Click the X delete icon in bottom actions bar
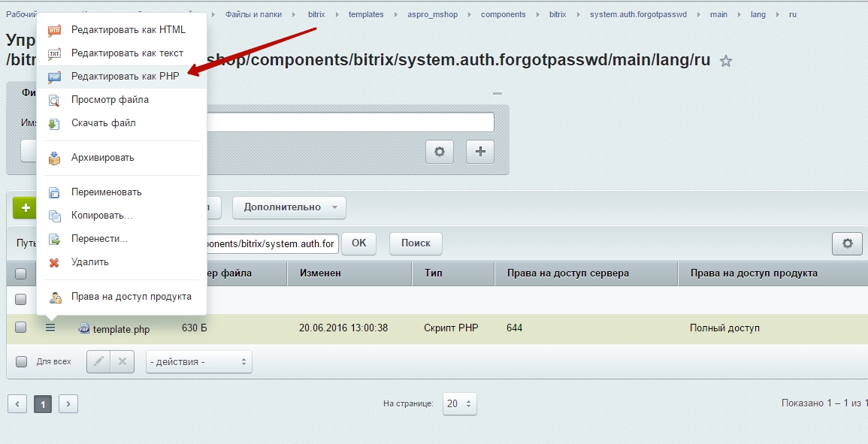868x444 pixels. point(122,361)
